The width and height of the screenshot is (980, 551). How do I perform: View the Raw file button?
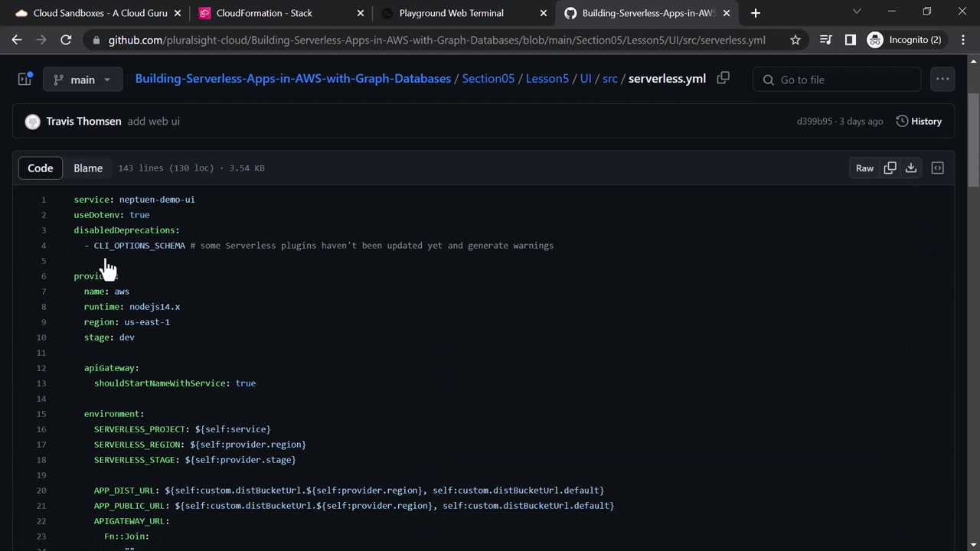(x=864, y=168)
